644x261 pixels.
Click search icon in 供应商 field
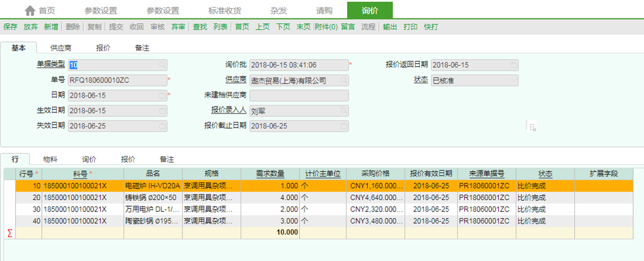[x=343, y=80]
